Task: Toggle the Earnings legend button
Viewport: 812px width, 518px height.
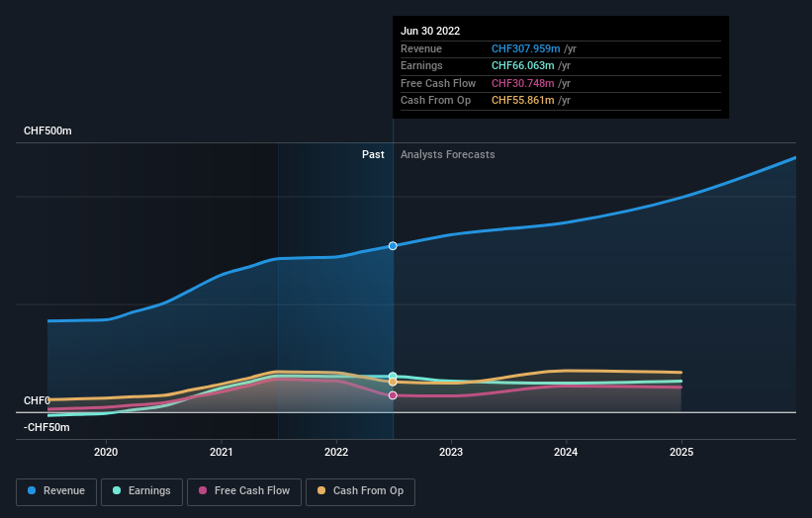Action: 141,491
